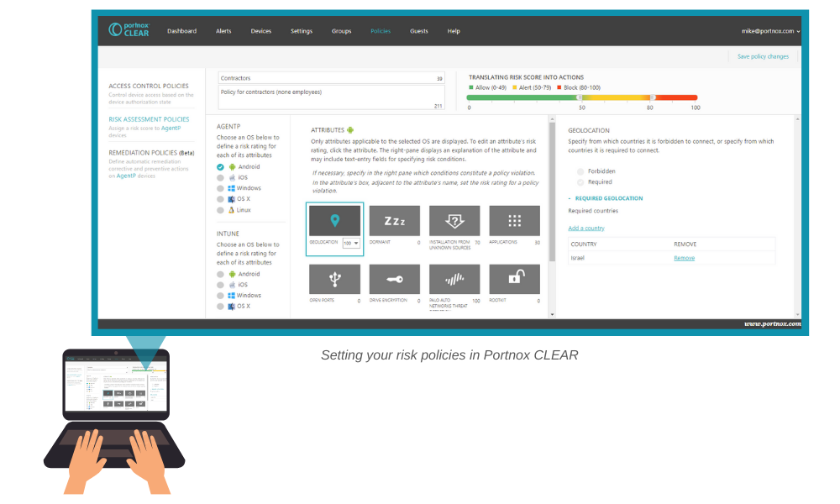Click the risk score slider handle at 50
The image size is (840, 504).
click(x=580, y=97)
